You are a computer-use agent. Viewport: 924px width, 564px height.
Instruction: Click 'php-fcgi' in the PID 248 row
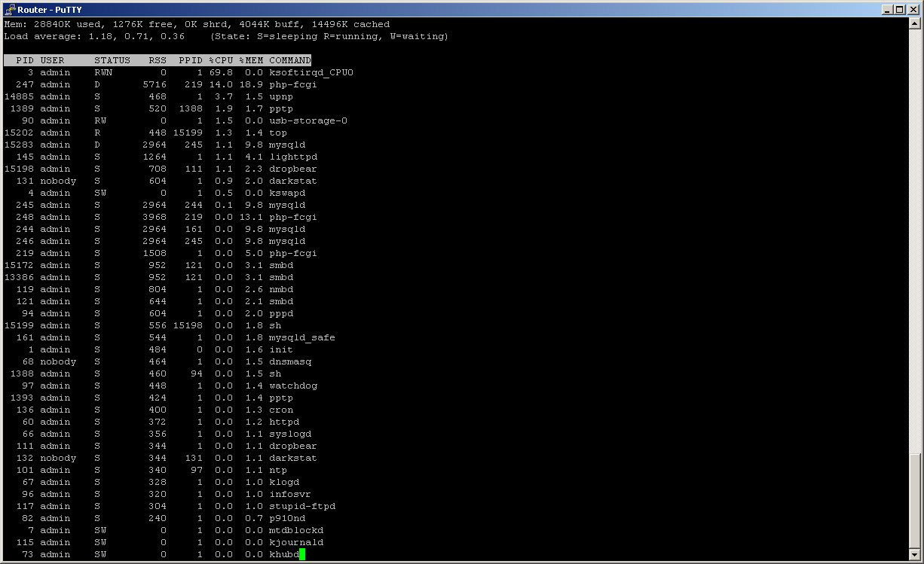[293, 217]
